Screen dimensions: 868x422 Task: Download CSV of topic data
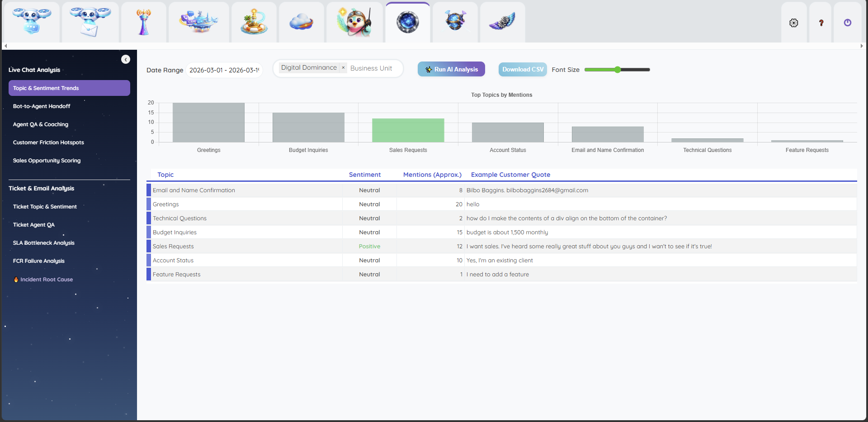point(522,69)
